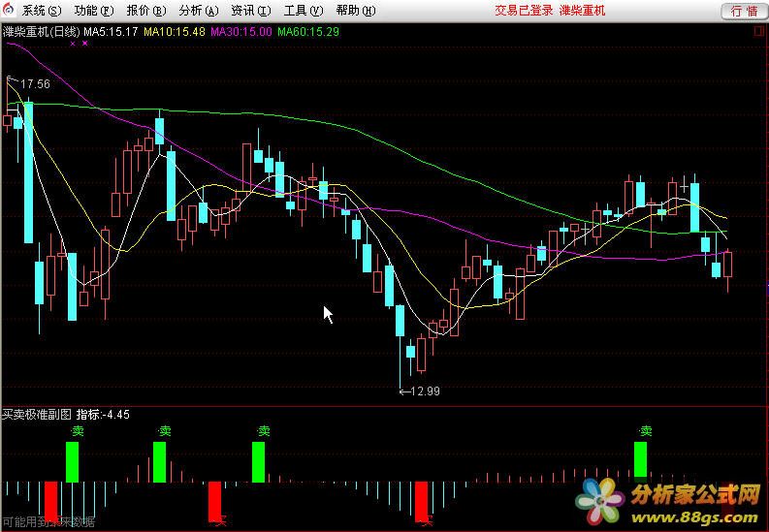Screen dimensions: 769x532
Task: Click the MA5:15.17 indicator label
Action: click(x=111, y=32)
